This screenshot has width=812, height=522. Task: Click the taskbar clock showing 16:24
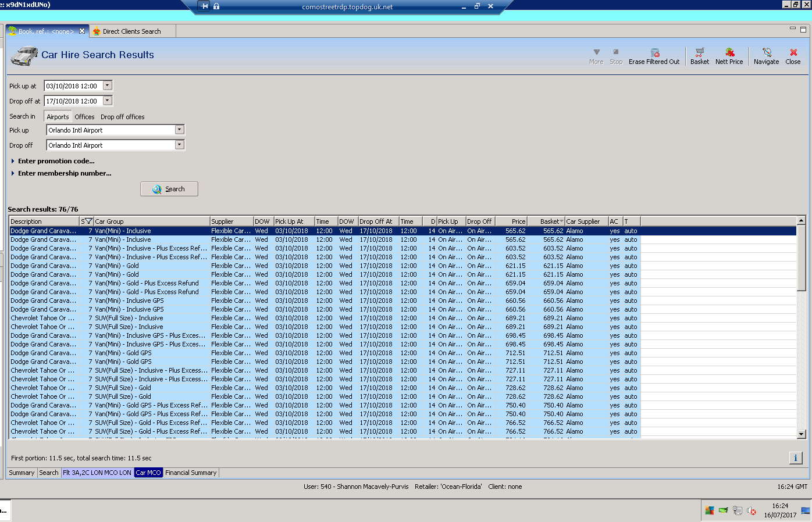pyautogui.click(x=780, y=510)
